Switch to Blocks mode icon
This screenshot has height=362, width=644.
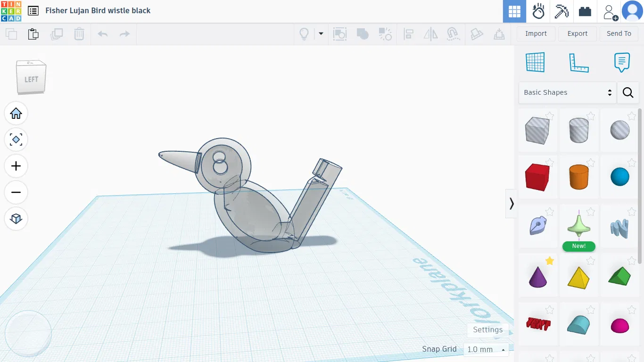561,11
